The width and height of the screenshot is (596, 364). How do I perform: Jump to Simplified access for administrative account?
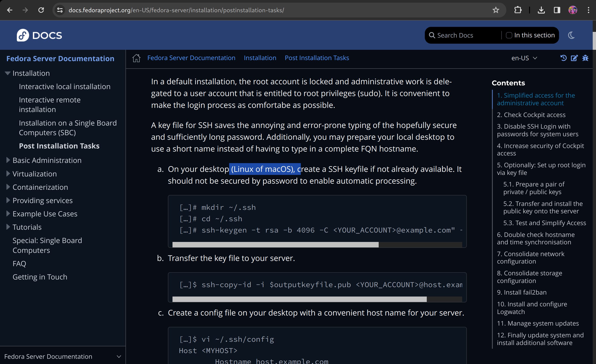[536, 99]
